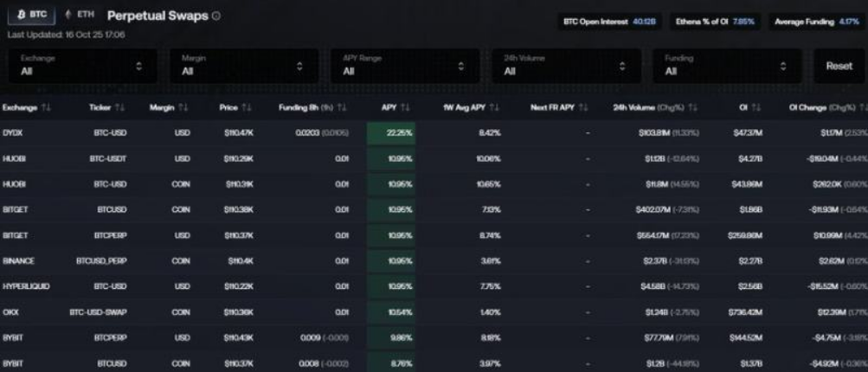
Task: Open the 24h Volume filter dropdown
Action: (566, 66)
